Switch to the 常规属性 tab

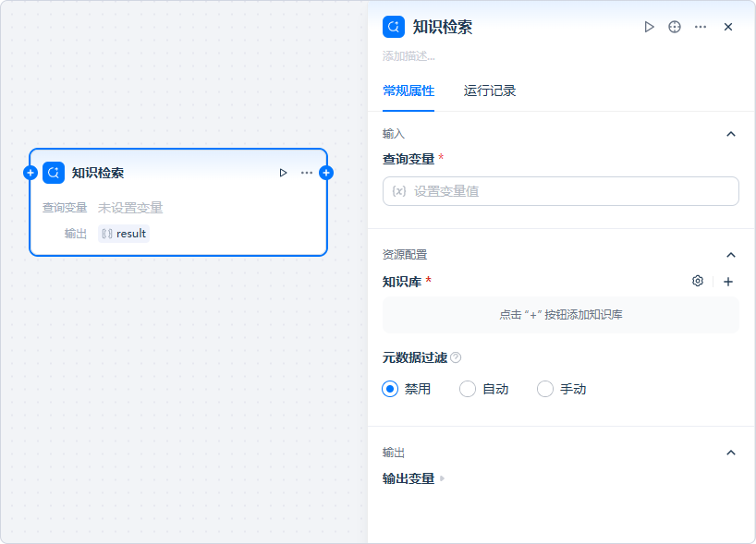tap(408, 91)
